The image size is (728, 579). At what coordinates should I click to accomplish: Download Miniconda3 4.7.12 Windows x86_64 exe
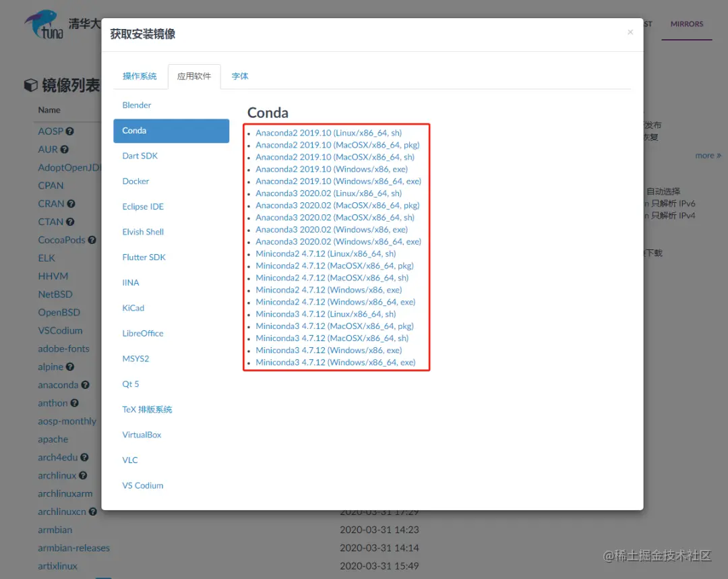tap(336, 362)
